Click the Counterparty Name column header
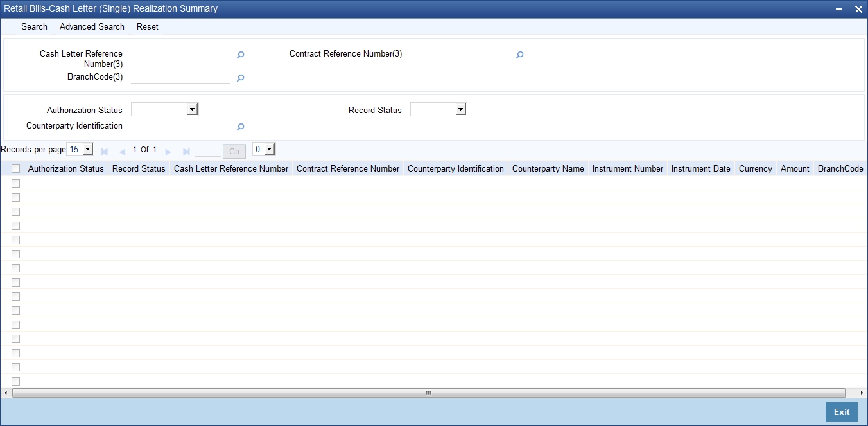Viewport: 868px width, 426px height. 548,169
